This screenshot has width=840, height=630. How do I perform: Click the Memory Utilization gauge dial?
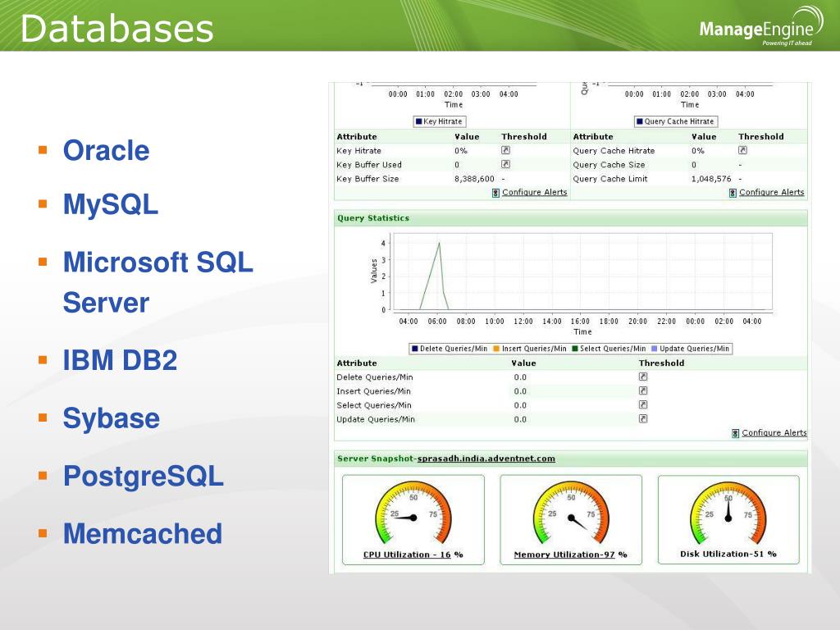571,513
